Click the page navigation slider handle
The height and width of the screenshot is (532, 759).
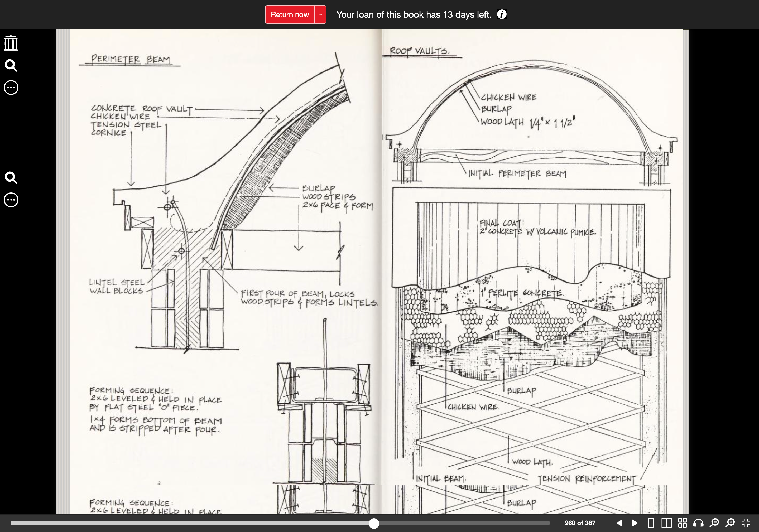click(374, 523)
